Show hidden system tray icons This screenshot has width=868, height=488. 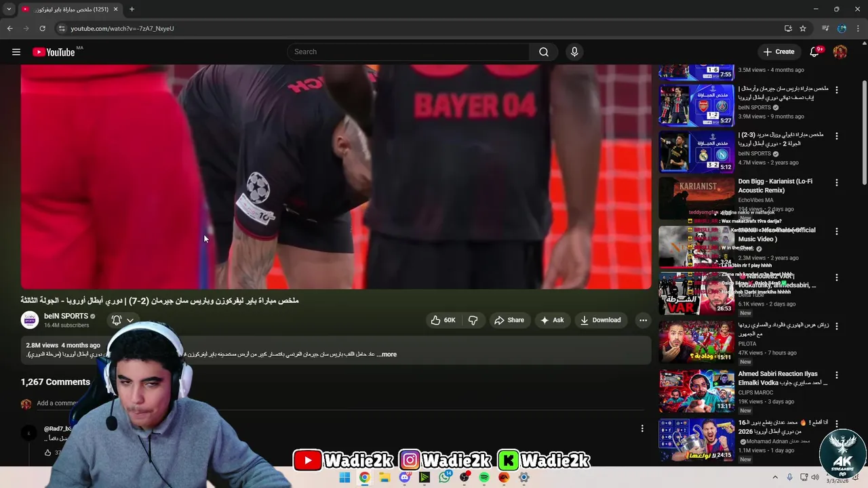point(774,477)
